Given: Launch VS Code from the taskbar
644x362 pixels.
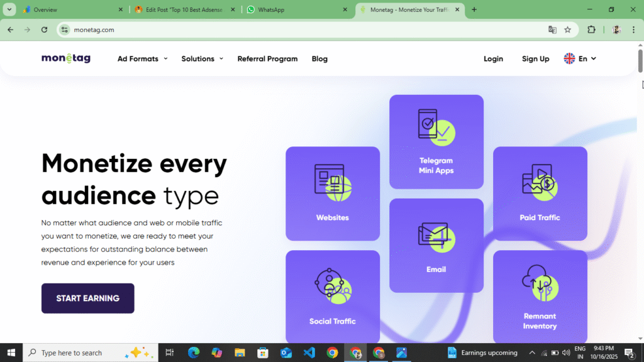Looking at the screenshot, I should click(x=309, y=353).
